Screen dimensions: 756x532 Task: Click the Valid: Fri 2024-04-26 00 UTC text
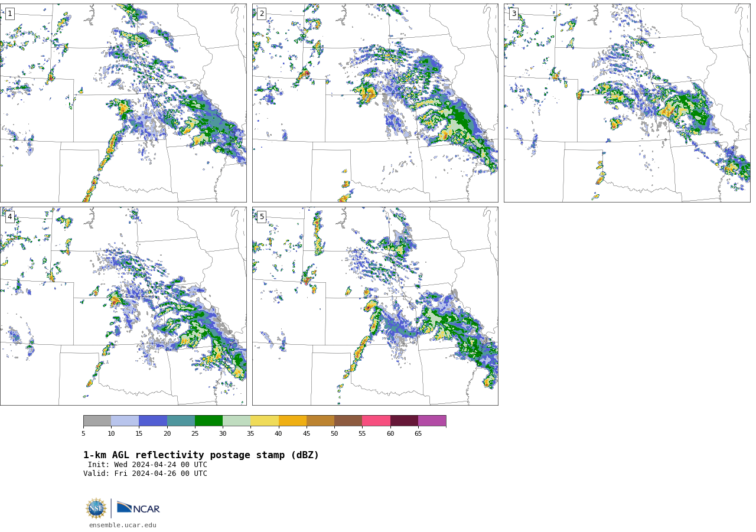click(x=145, y=474)
